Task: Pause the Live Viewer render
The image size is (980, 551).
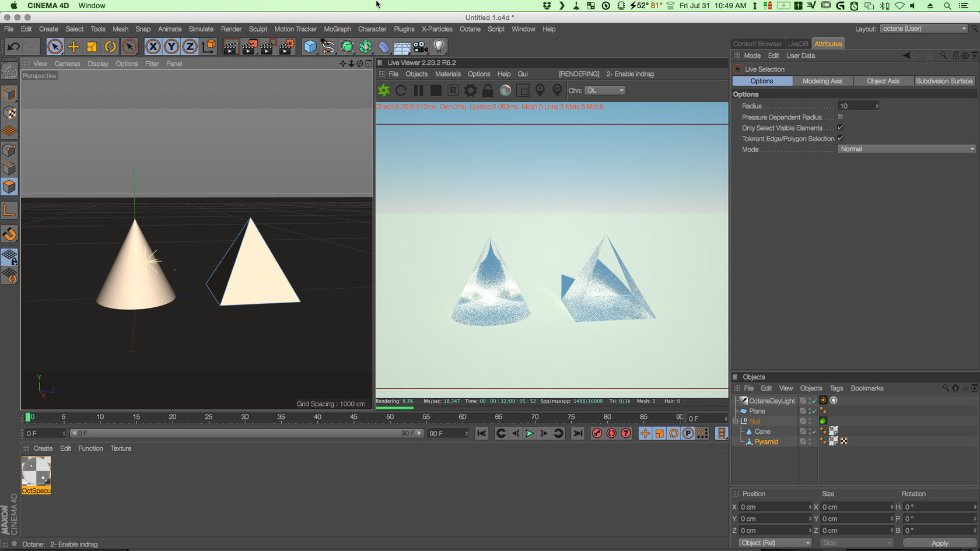Action: click(x=418, y=90)
